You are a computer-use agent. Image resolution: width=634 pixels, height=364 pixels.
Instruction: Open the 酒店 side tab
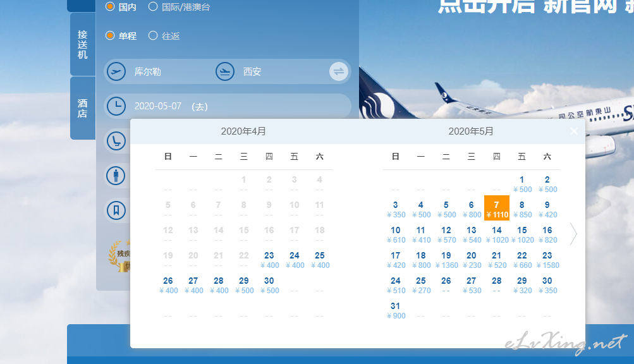pyautogui.click(x=82, y=108)
